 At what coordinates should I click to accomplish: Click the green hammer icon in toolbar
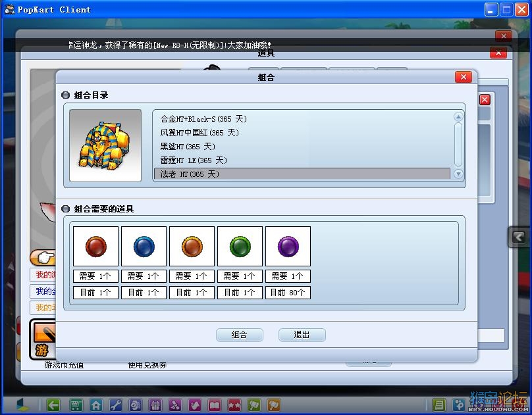(254, 405)
